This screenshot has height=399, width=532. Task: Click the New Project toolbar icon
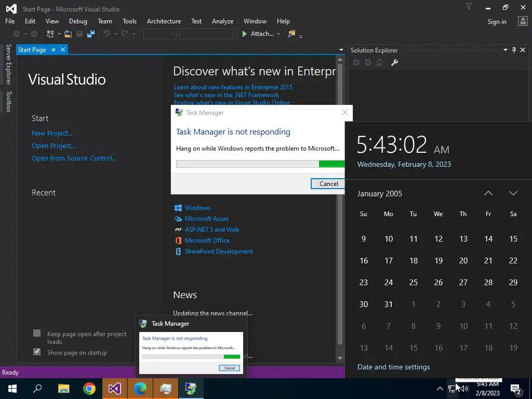pos(50,34)
